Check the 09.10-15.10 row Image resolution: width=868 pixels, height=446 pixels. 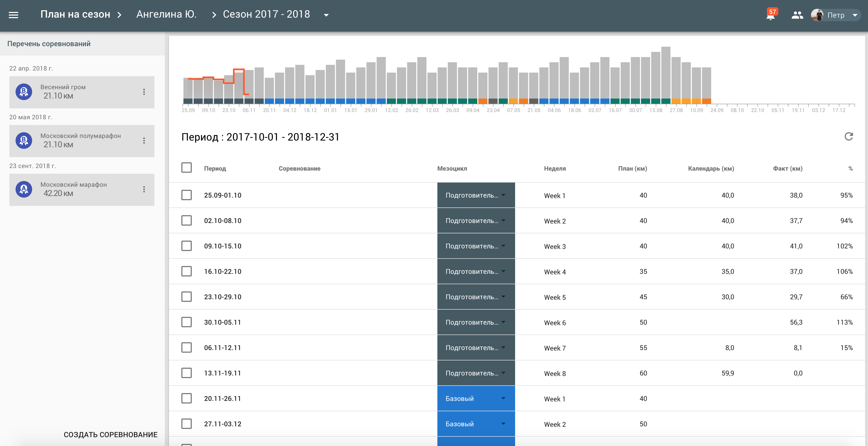(x=186, y=246)
